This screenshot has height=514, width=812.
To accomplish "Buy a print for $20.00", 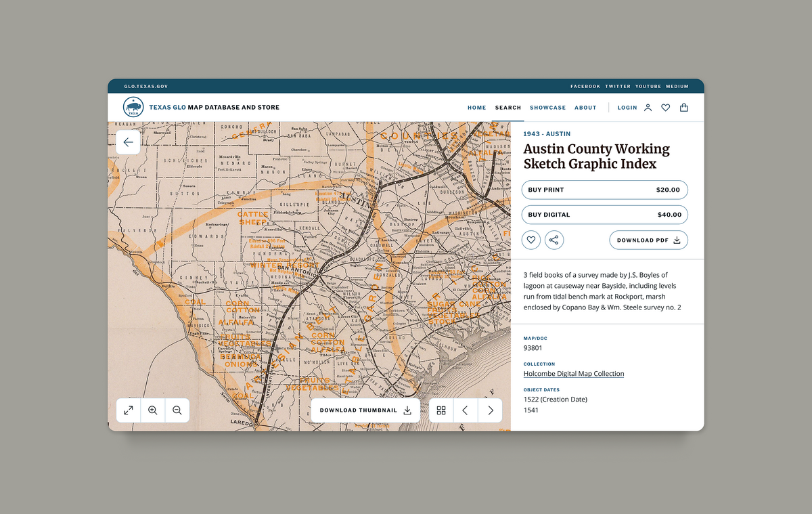I will click(x=604, y=190).
